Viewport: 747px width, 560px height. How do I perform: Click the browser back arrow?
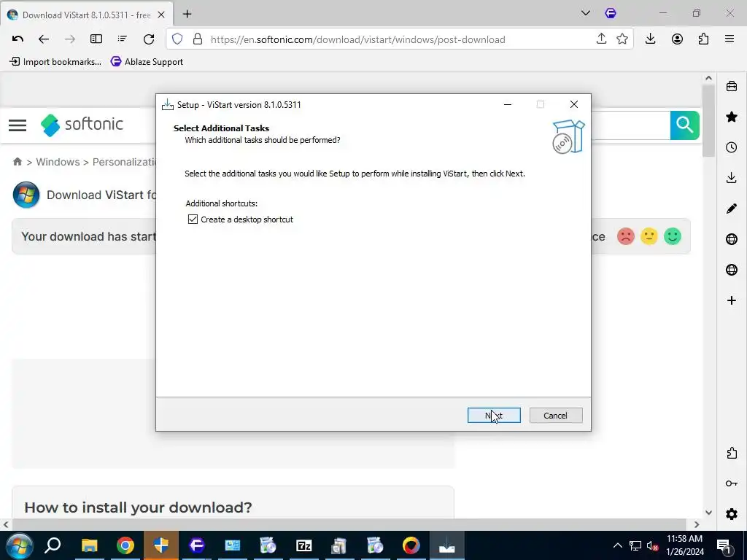point(43,39)
